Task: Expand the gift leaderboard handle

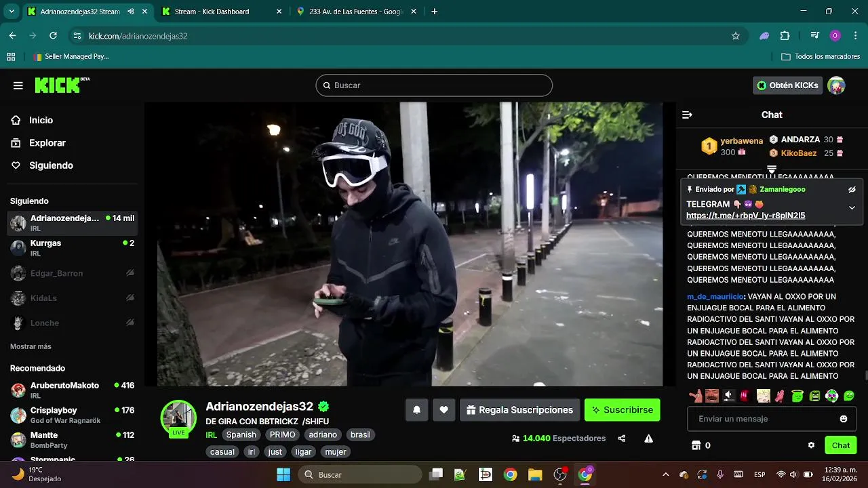Action: pyautogui.click(x=772, y=169)
